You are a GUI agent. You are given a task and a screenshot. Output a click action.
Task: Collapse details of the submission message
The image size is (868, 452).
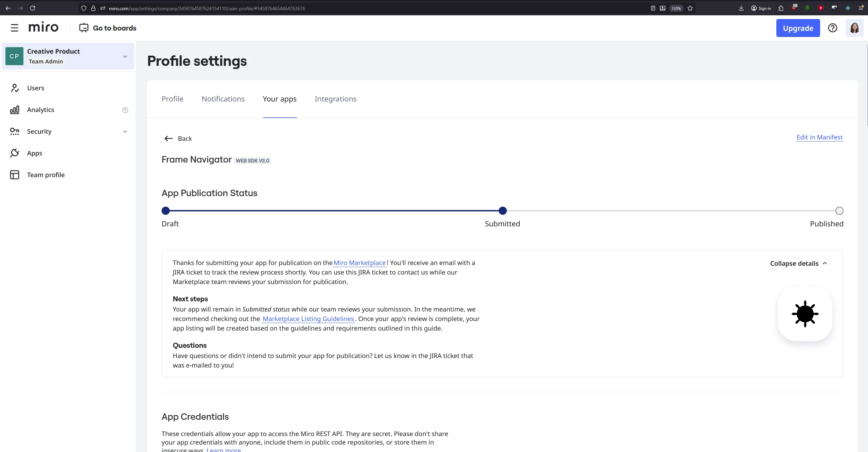[798, 263]
